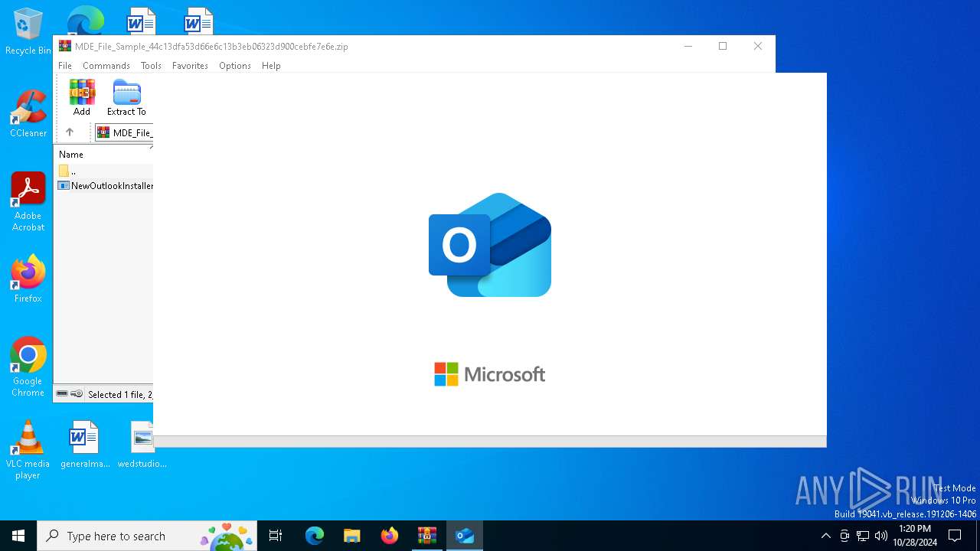Switch to Outlook from taskbar
The image size is (980, 551).
[x=465, y=536]
